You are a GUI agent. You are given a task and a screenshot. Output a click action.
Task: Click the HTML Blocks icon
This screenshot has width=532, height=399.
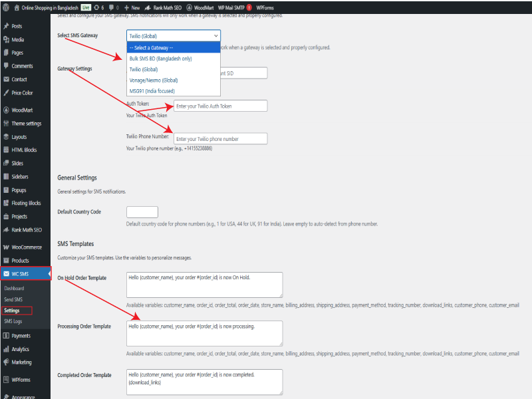click(x=6, y=150)
